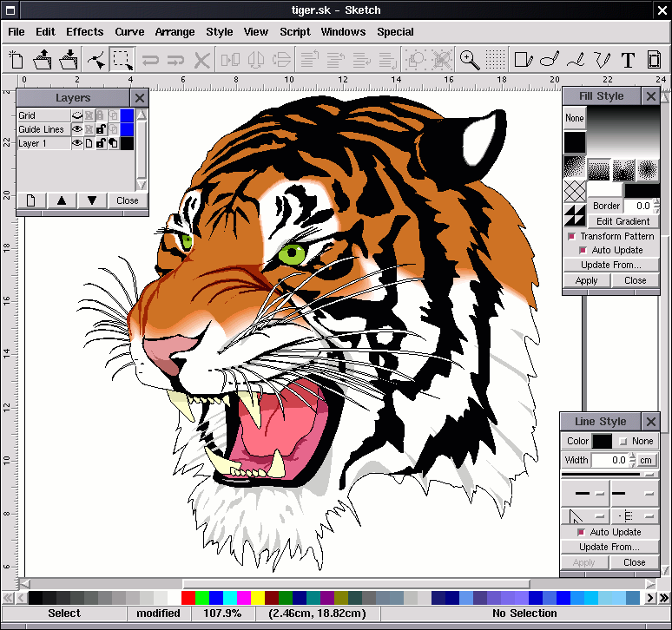Click Edit Gradient button
The height and width of the screenshot is (630, 672).
tap(623, 221)
